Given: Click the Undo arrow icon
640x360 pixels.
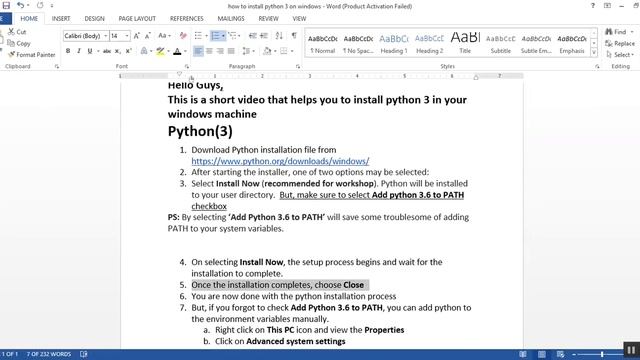Looking at the screenshot, I should [20, 6].
